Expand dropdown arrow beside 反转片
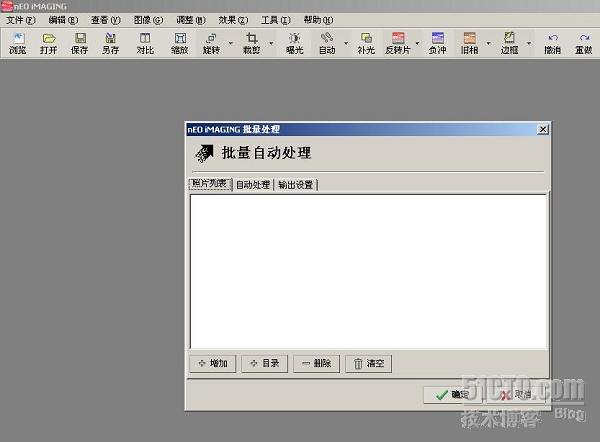 pos(417,43)
